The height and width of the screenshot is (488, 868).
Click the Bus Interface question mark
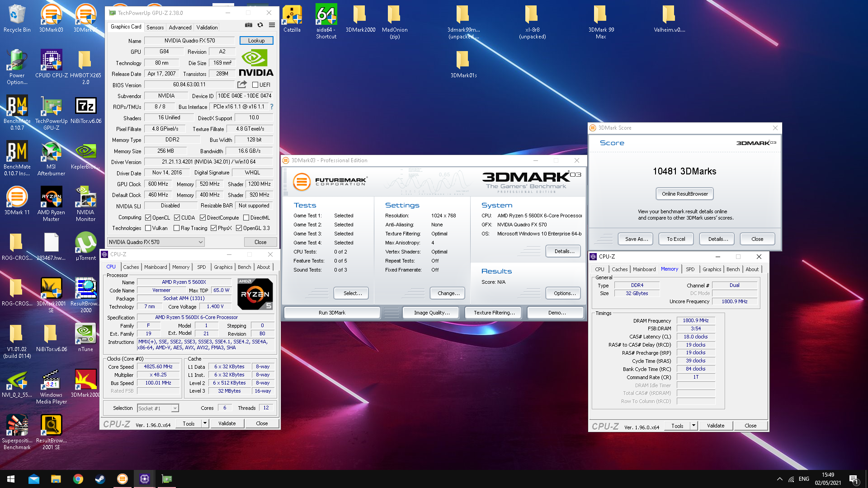coord(272,107)
